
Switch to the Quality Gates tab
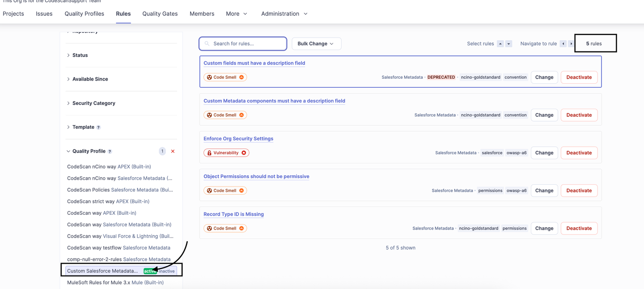coord(160,14)
